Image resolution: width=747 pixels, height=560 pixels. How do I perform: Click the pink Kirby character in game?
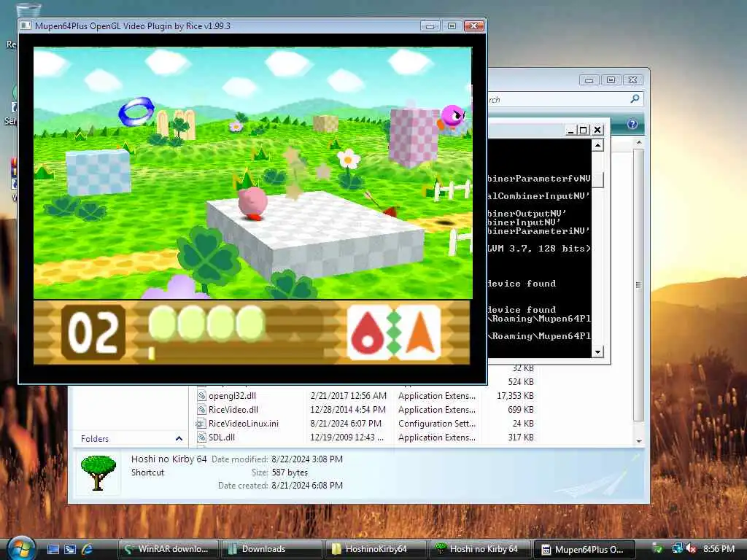pyautogui.click(x=252, y=203)
